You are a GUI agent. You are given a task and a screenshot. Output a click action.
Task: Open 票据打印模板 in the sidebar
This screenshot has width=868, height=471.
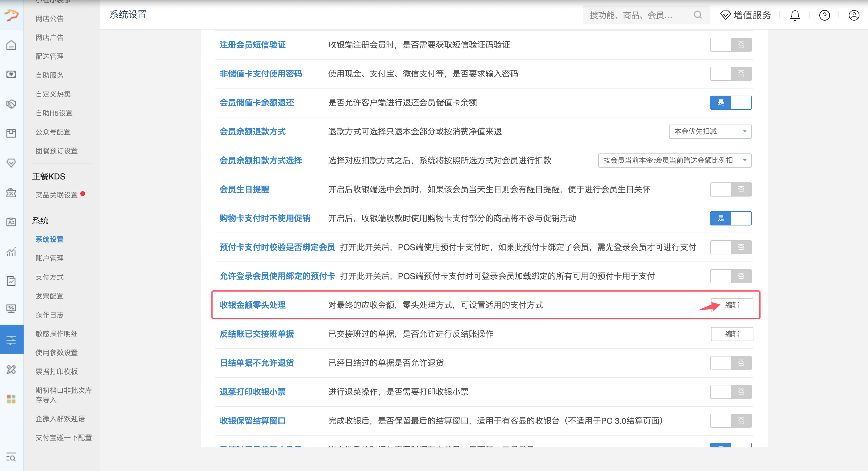[57, 371]
